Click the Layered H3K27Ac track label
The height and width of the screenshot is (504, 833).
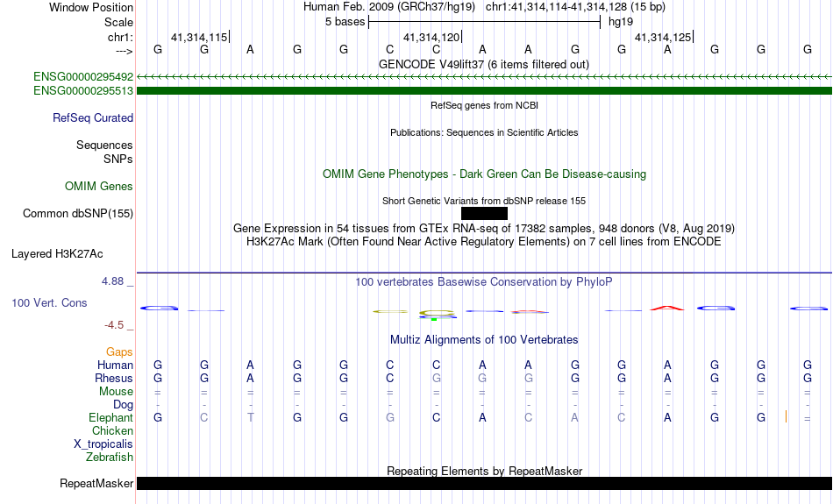click(x=57, y=254)
